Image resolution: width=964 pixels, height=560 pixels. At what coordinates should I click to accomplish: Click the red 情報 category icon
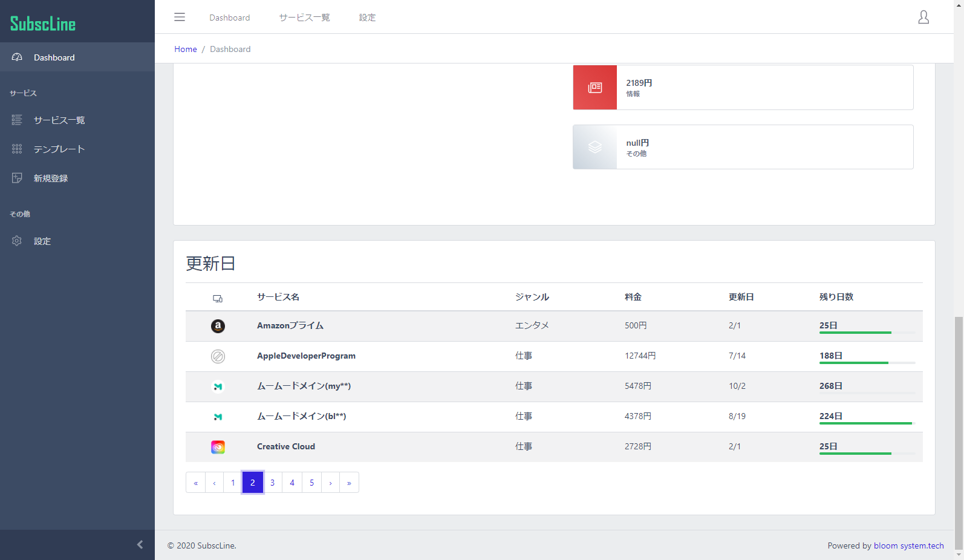point(594,88)
